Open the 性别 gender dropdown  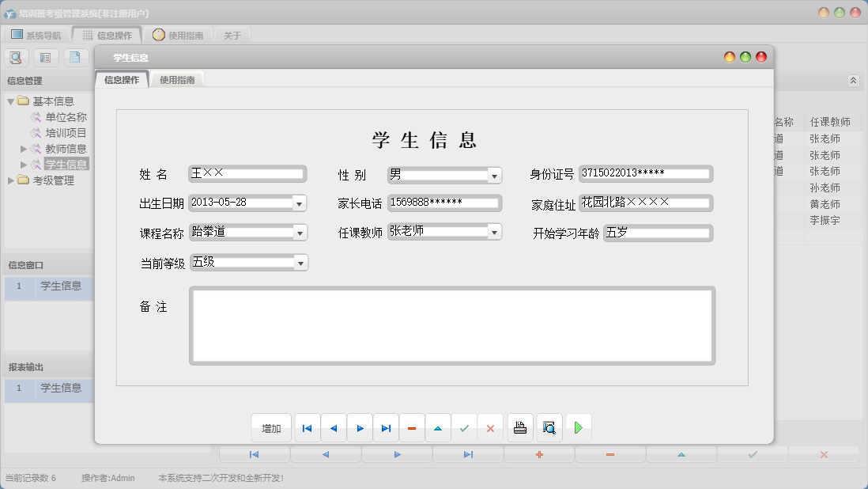pyautogui.click(x=494, y=173)
